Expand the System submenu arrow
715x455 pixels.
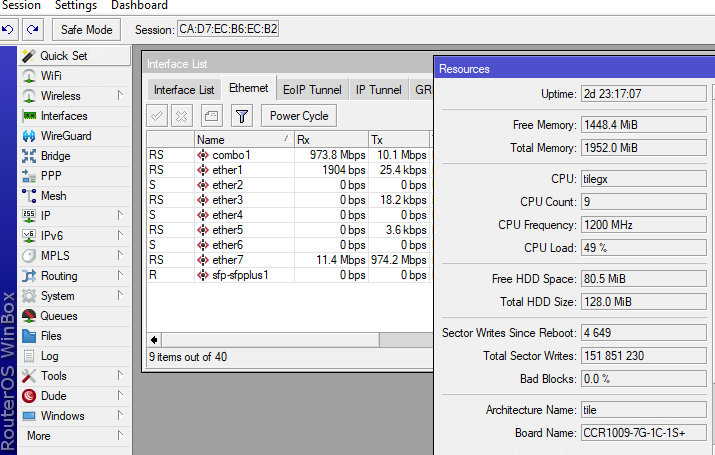click(x=120, y=295)
